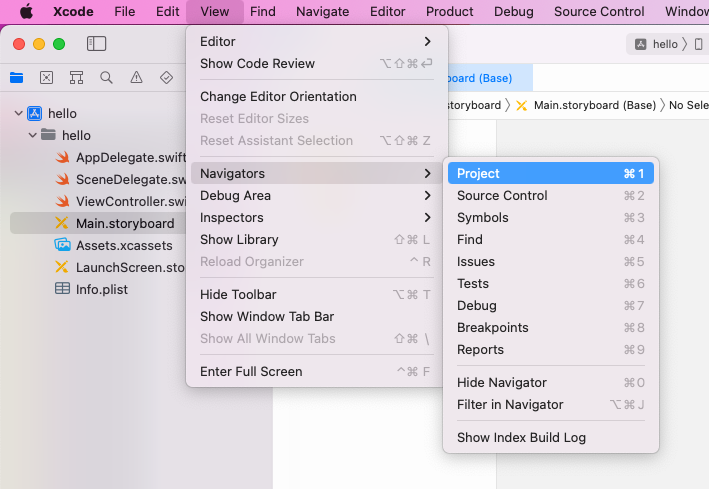Screen dimensions: 709x489
Task: Open the Navigators submenu
Action: point(316,173)
